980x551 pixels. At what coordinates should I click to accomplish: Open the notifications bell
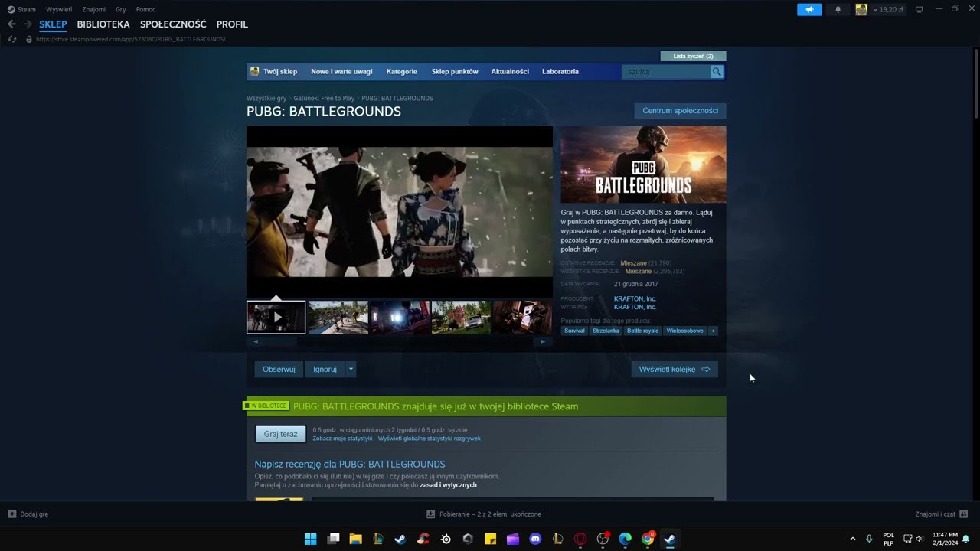838,9
